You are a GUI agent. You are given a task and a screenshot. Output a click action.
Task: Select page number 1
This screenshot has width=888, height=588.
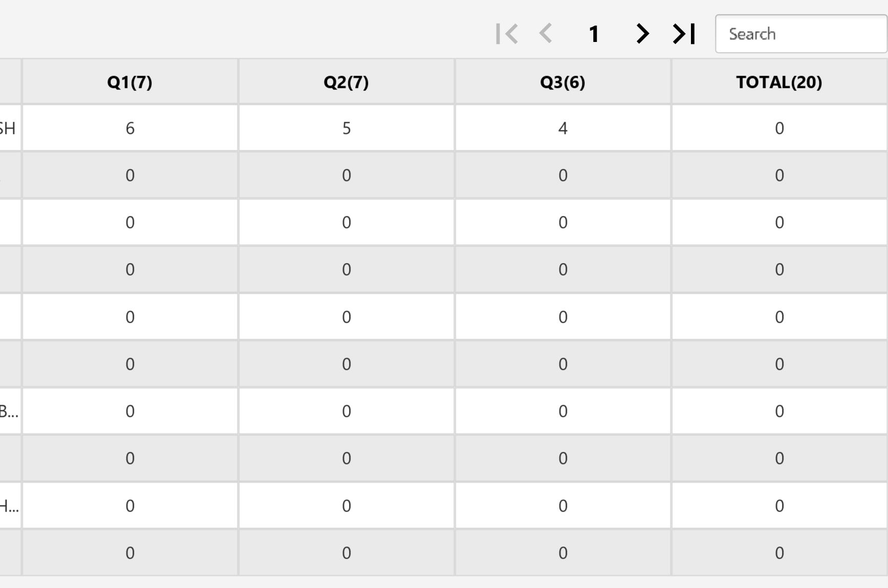[x=594, y=34]
